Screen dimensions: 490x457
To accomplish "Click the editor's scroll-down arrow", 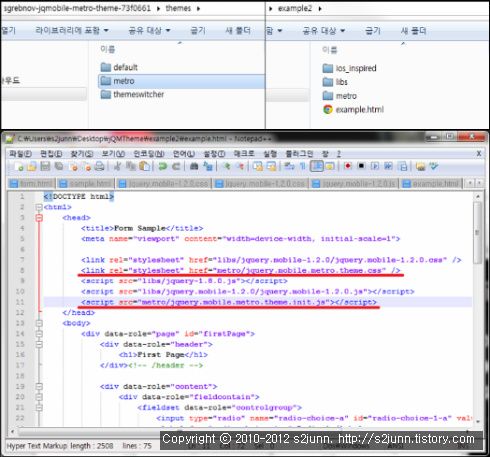I will coord(477,421).
